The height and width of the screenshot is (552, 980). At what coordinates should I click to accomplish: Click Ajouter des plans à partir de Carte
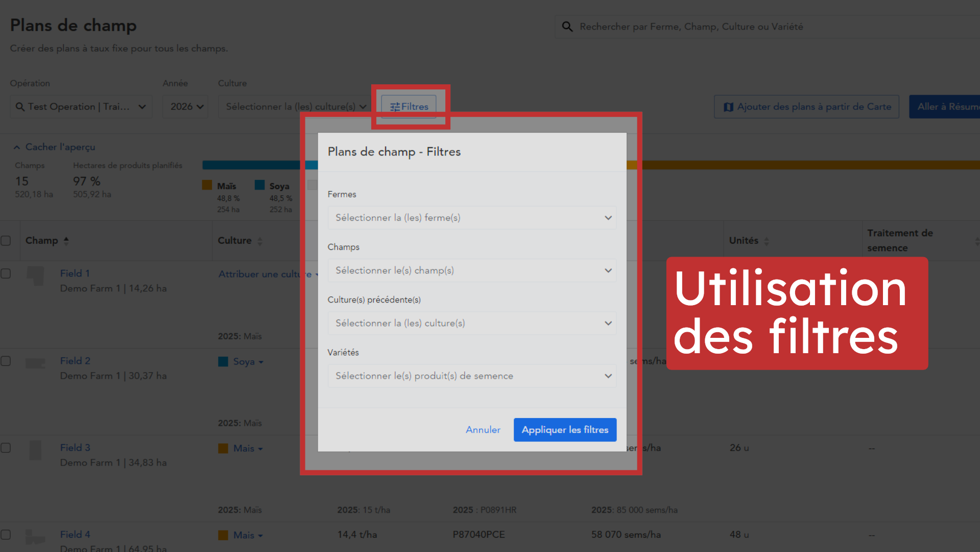807,107
